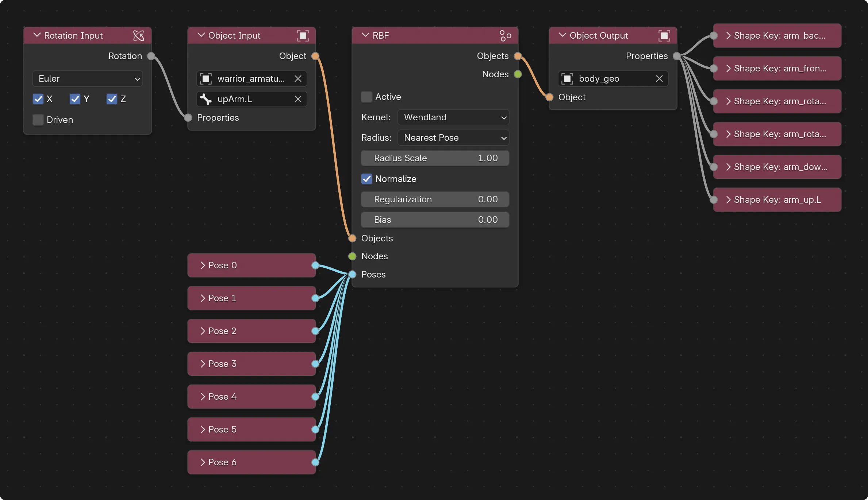
Task: Click the Properties output socket on Object Output
Action: coord(677,56)
